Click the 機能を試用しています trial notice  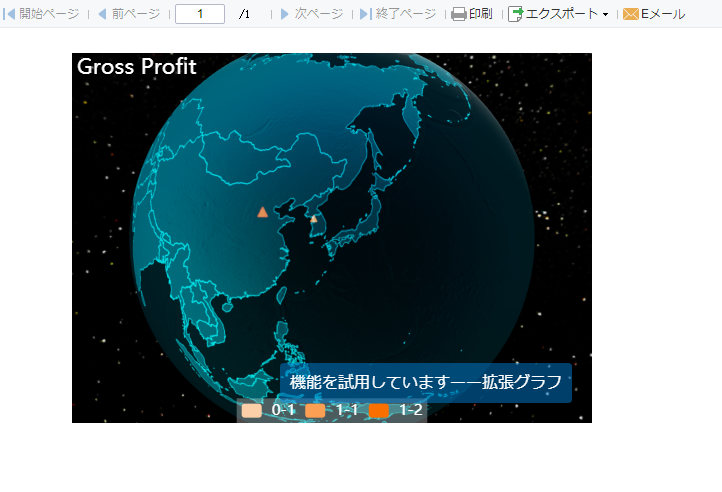(x=425, y=382)
